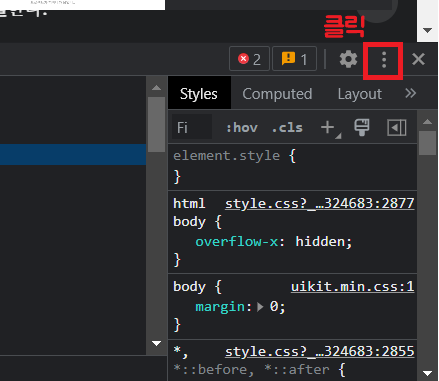Viewport: 439px width, 381px height.
Task: Select the highlighted DOM node row
Action: coord(73,154)
